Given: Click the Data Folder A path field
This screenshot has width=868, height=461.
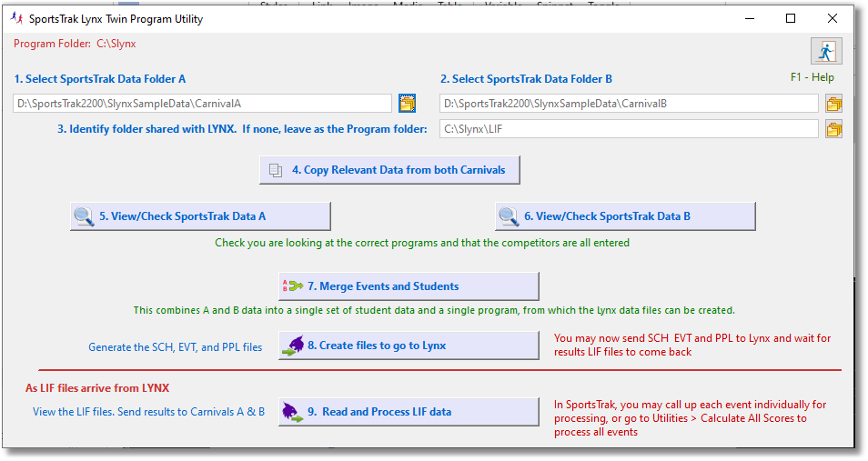Looking at the screenshot, I should click(x=203, y=104).
